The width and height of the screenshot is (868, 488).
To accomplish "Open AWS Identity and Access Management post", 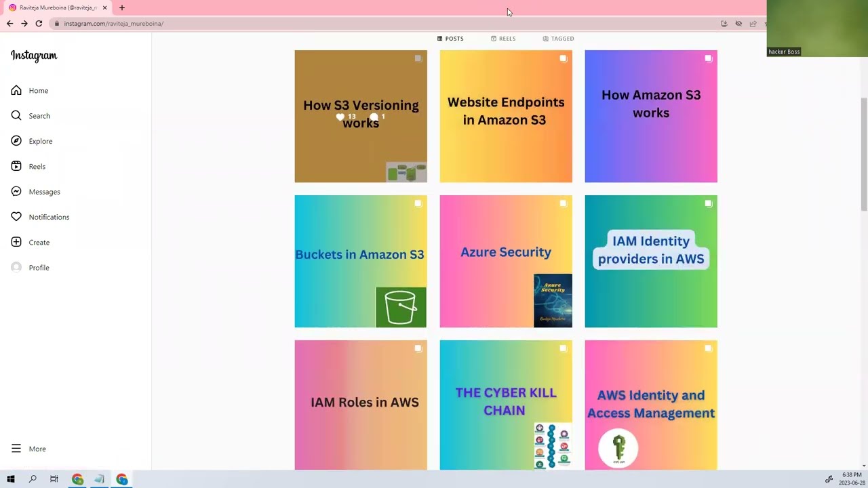I will tap(651, 405).
